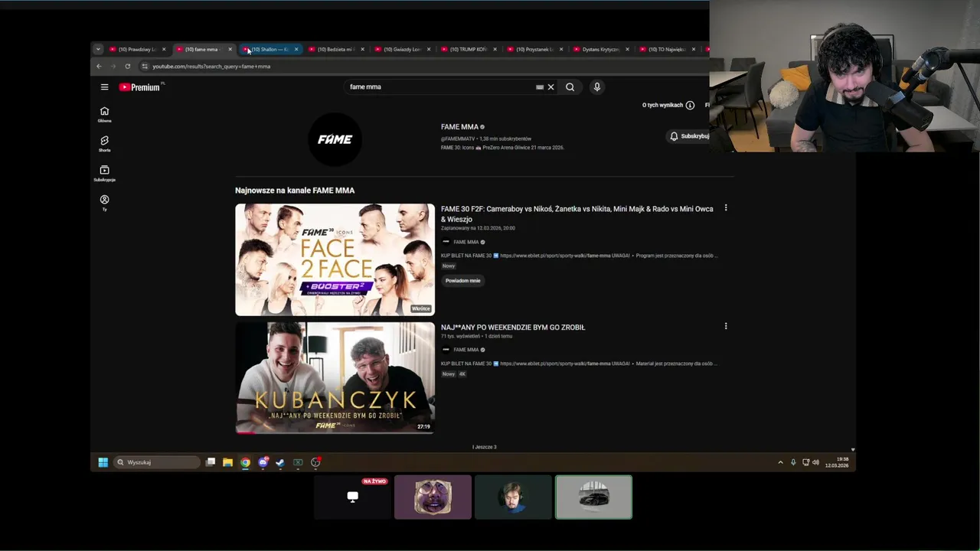Click the Wyszukaj taskbar search box

158,462
